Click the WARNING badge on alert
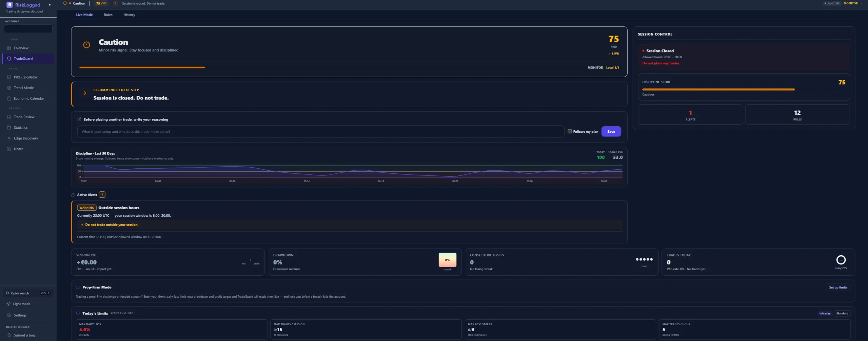The height and width of the screenshot is (341, 868). click(87, 208)
